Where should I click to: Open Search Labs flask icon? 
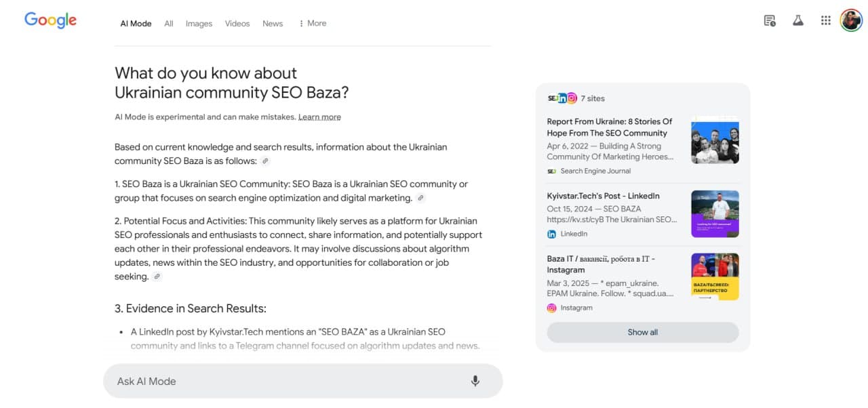tap(798, 20)
